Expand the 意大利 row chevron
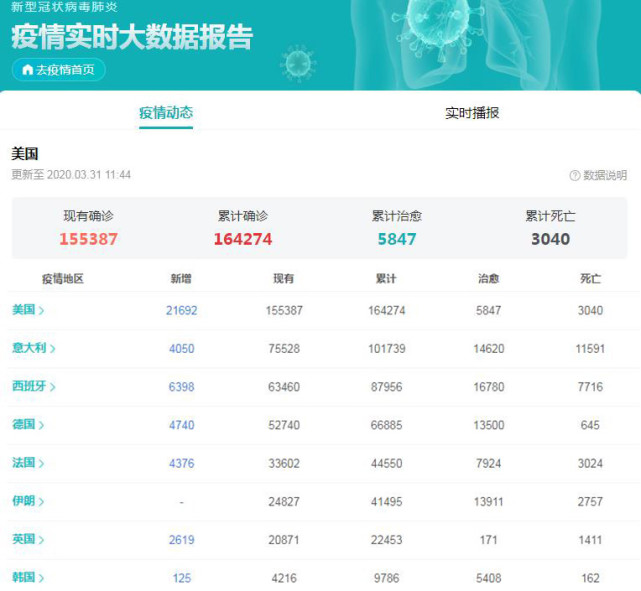Screen dimensions: 641x591 pyautogui.click(x=53, y=349)
